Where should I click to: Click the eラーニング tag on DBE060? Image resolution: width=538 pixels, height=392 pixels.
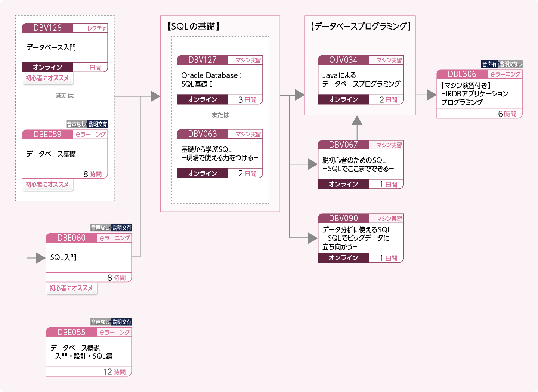[115, 238]
